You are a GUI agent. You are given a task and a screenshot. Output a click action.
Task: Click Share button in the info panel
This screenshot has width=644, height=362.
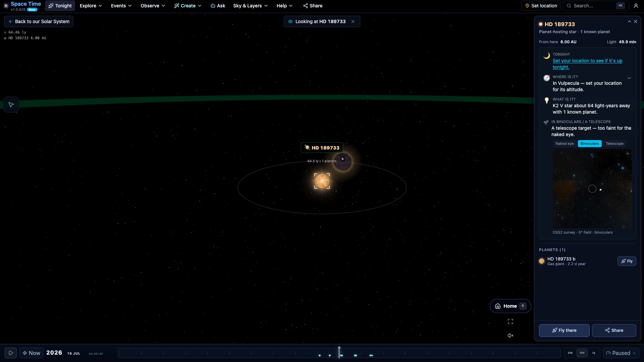(614, 330)
